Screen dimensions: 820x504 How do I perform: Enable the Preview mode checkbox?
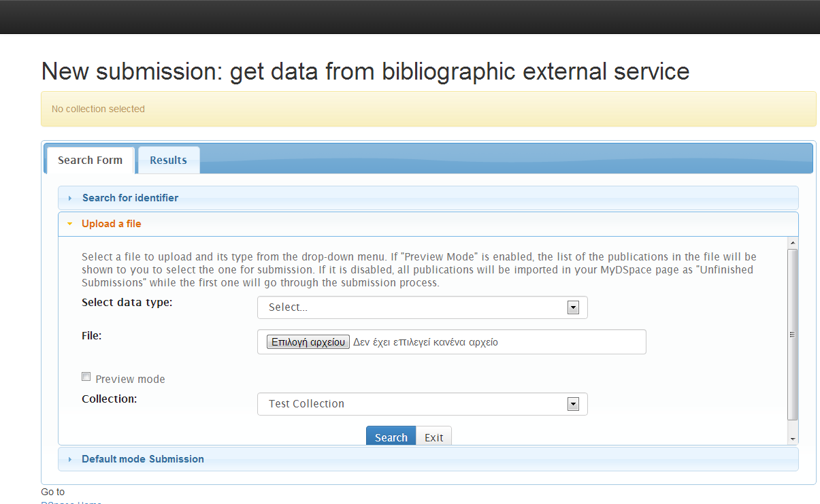tap(86, 377)
